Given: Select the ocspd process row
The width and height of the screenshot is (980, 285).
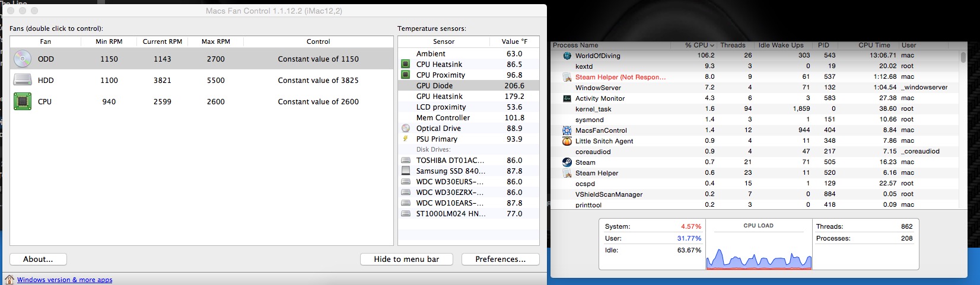Looking at the screenshot, I should [755, 184].
